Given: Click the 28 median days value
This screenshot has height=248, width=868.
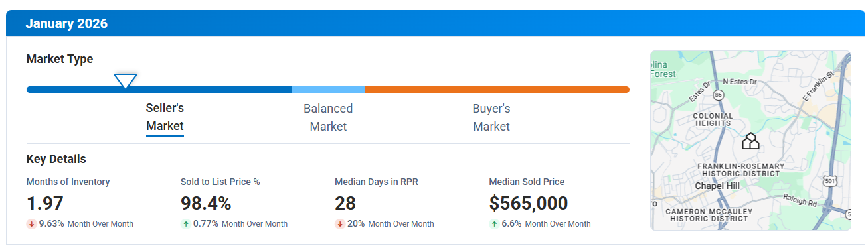Looking at the screenshot, I should click(345, 203).
